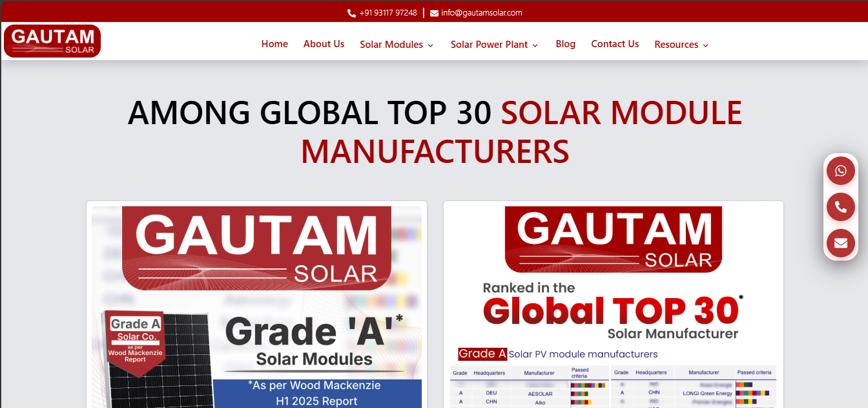The width and height of the screenshot is (868, 408).
Task: Click the info@gautamsolar.com email link
Action: pos(481,13)
